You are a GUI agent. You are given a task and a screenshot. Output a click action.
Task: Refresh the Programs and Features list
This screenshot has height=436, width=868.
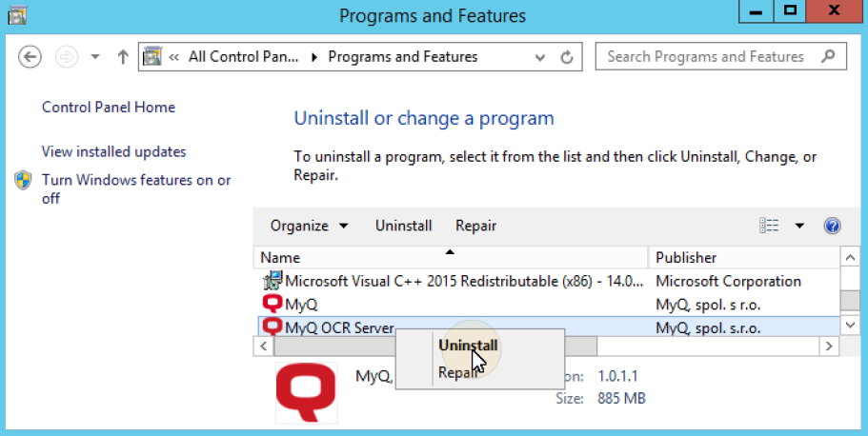tap(567, 57)
